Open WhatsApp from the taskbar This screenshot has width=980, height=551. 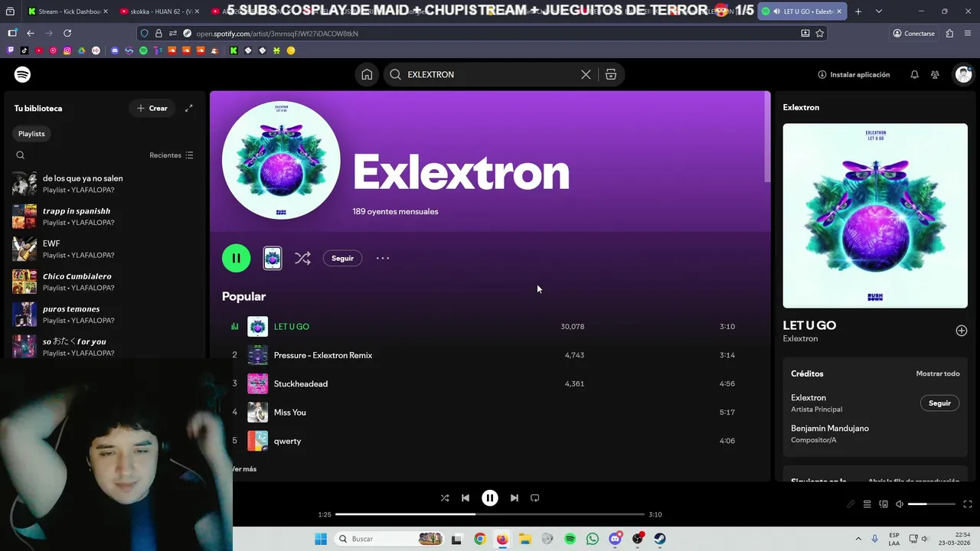point(593,539)
